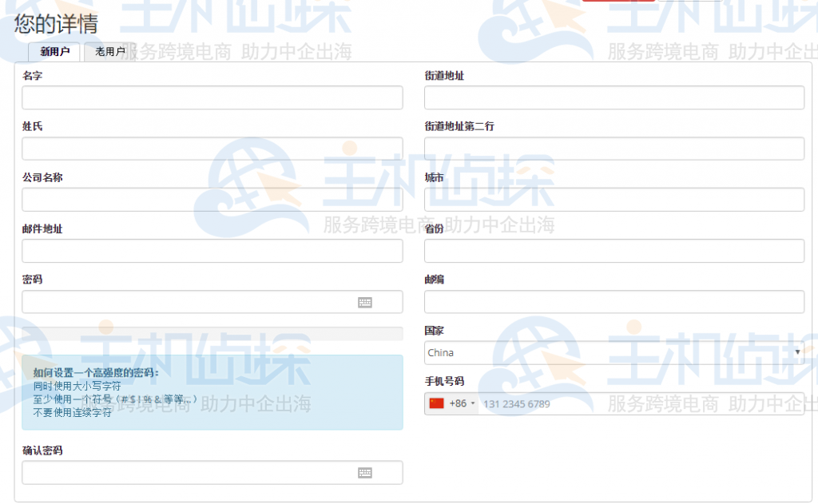
Task: Click the 街道地址第二行 second address line field
Action: [x=613, y=148]
